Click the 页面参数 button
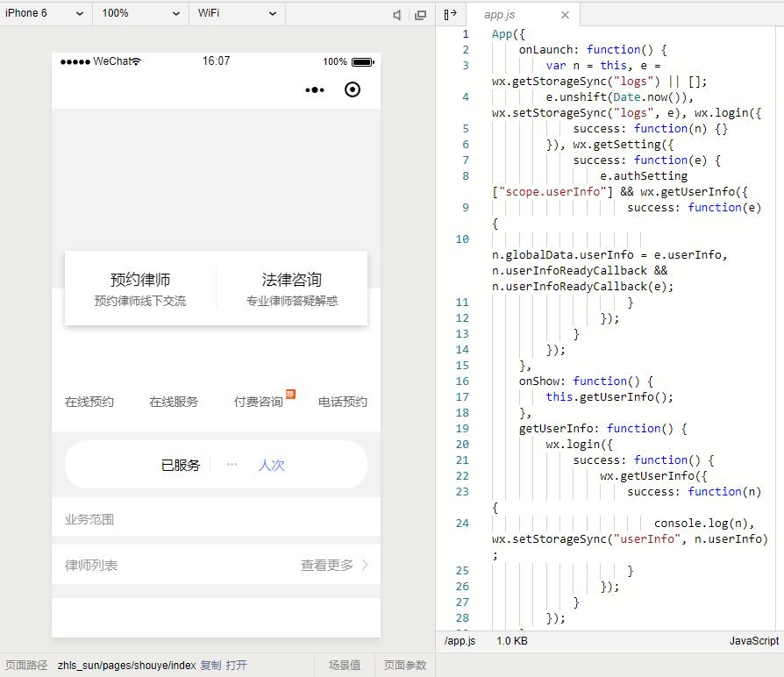The height and width of the screenshot is (677, 784). [405, 666]
